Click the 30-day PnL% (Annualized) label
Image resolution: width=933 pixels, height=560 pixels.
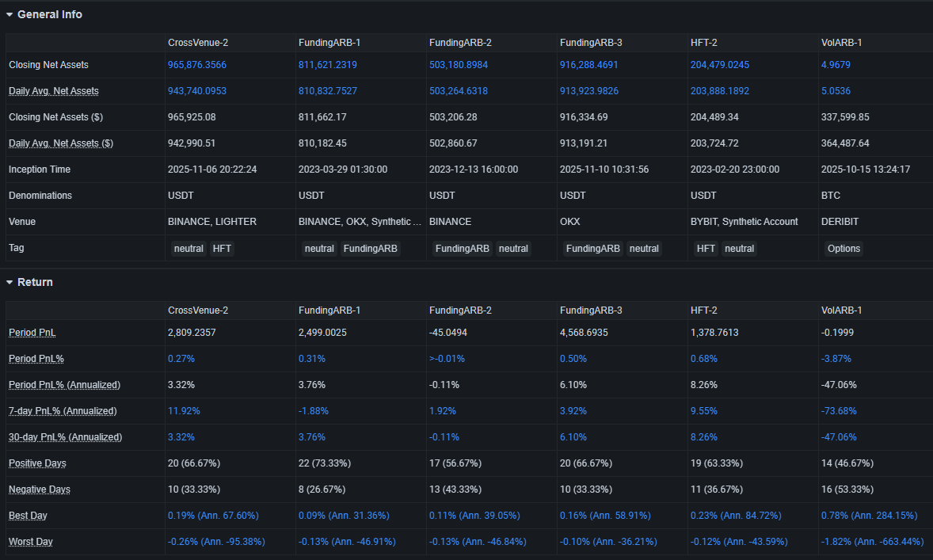pos(66,437)
